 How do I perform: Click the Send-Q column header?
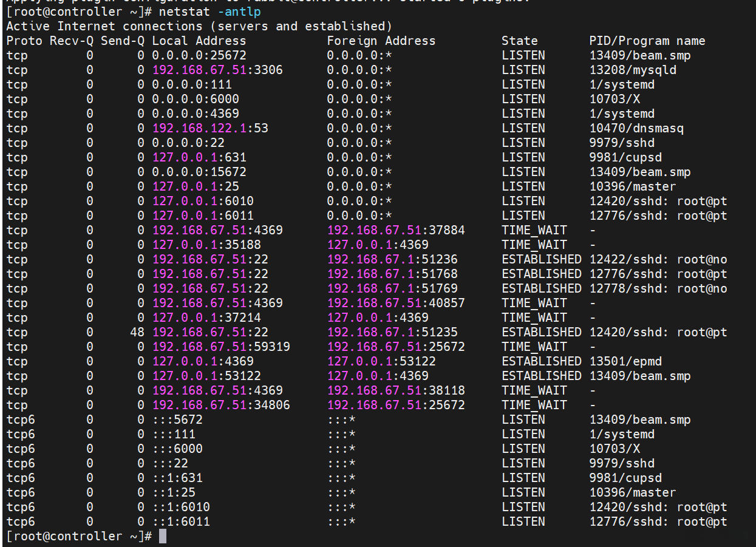click(123, 41)
